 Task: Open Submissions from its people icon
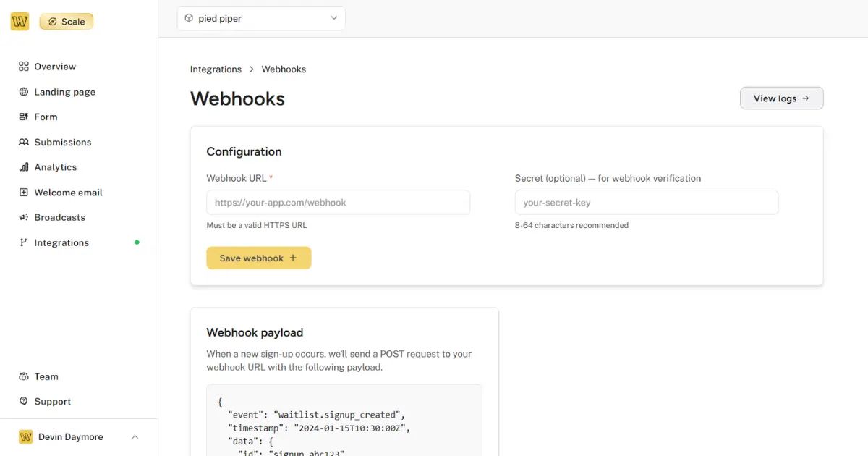(x=24, y=142)
